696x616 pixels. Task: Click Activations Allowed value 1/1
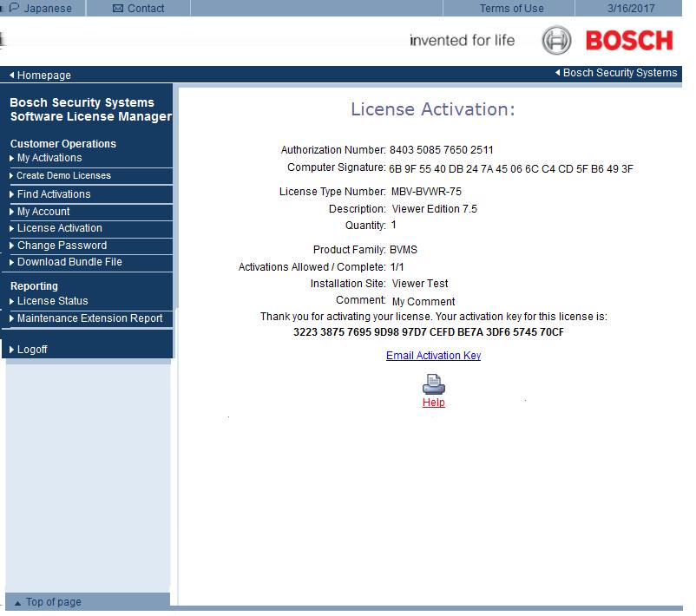point(397,267)
